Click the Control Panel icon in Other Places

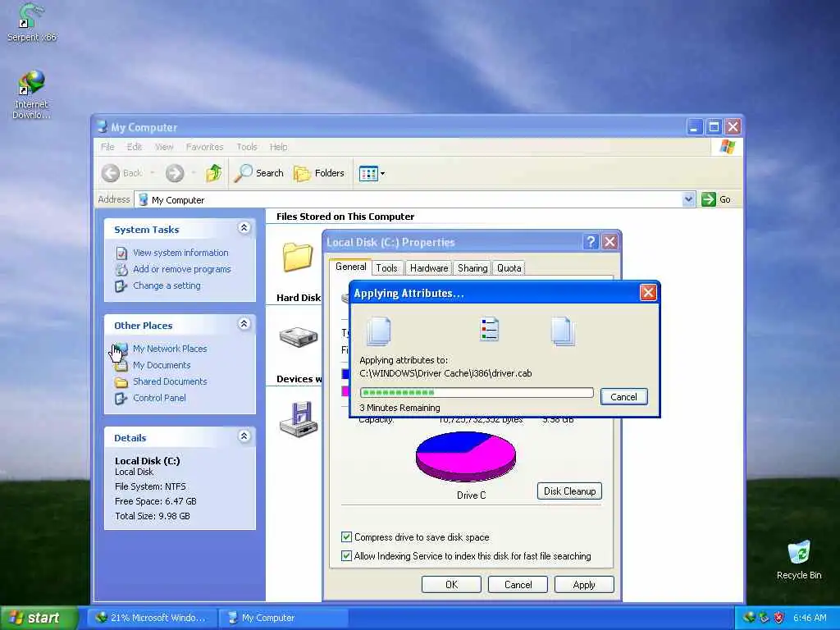pos(121,398)
